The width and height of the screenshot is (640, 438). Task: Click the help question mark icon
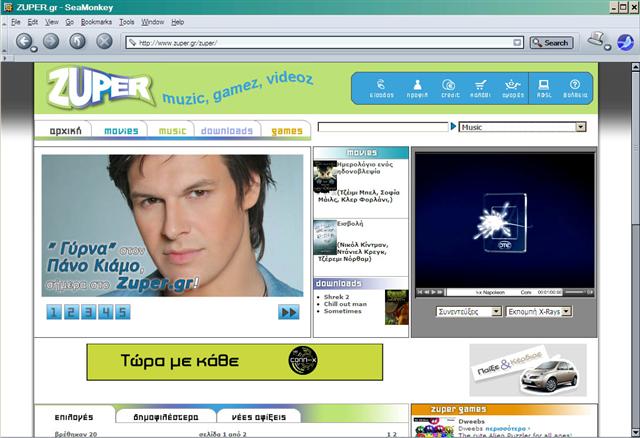575,89
